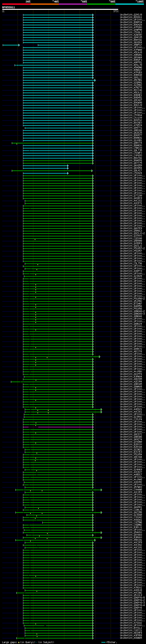Select the UniRef100_A0CET1 label
The image size is (146, 644).
tap(131, 203)
